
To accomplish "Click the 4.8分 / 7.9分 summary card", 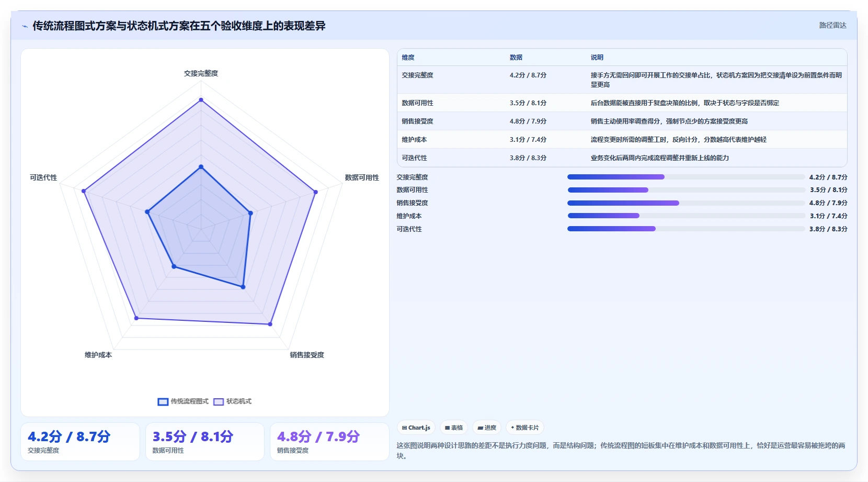I will [329, 442].
